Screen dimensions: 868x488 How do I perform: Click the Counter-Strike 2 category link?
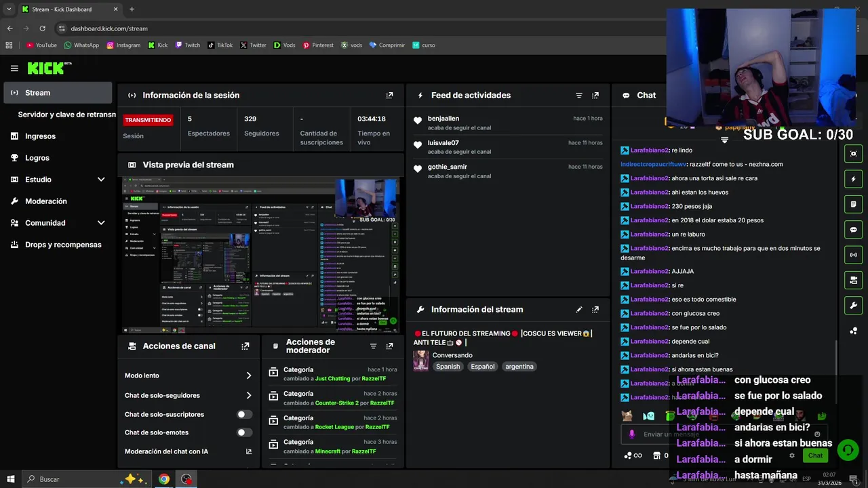pyautogui.click(x=337, y=403)
